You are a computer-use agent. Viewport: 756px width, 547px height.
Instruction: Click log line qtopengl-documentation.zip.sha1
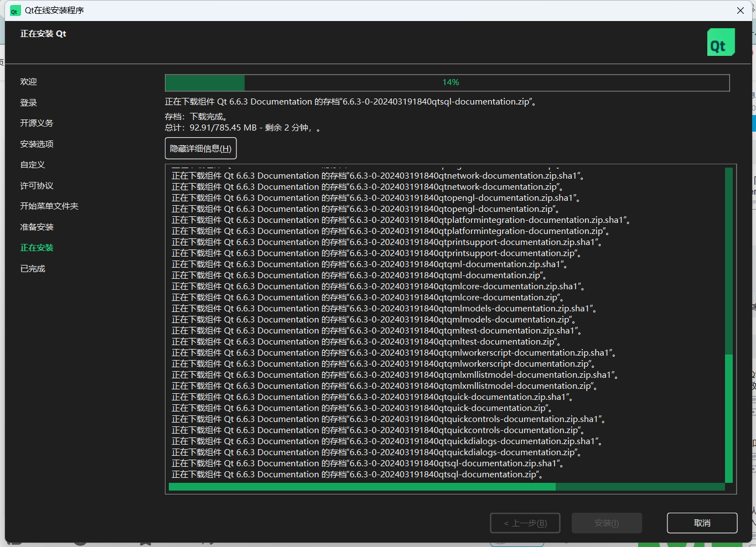coord(376,198)
